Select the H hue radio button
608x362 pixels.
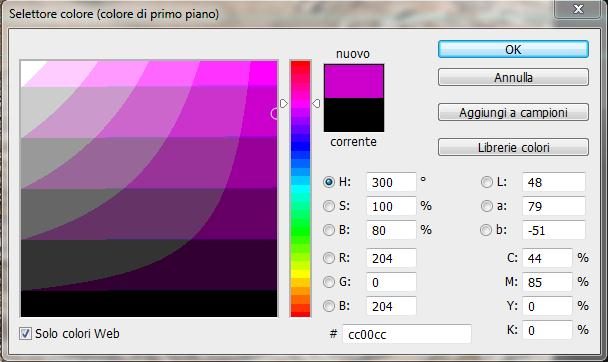click(x=329, y=182)
